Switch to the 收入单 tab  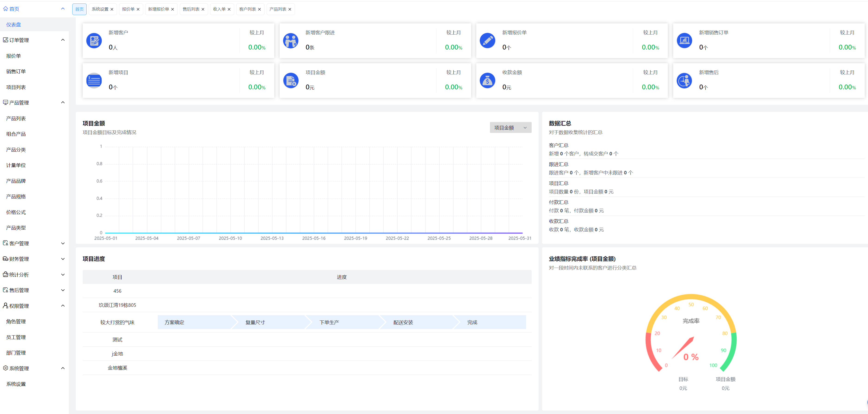coord(219,9)
